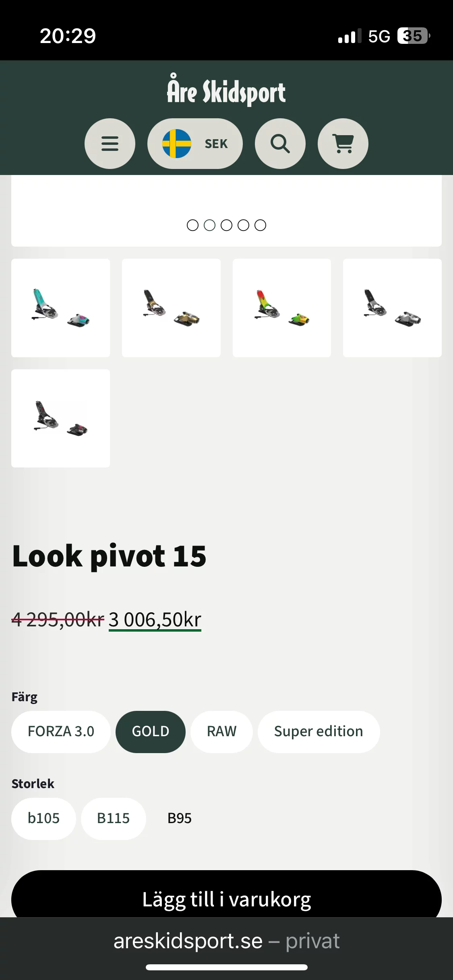The image size is (453, 980).
Task: View the red-yellow-green binding thumbnail
Action: pyautogui.click(x=282, y=308)
